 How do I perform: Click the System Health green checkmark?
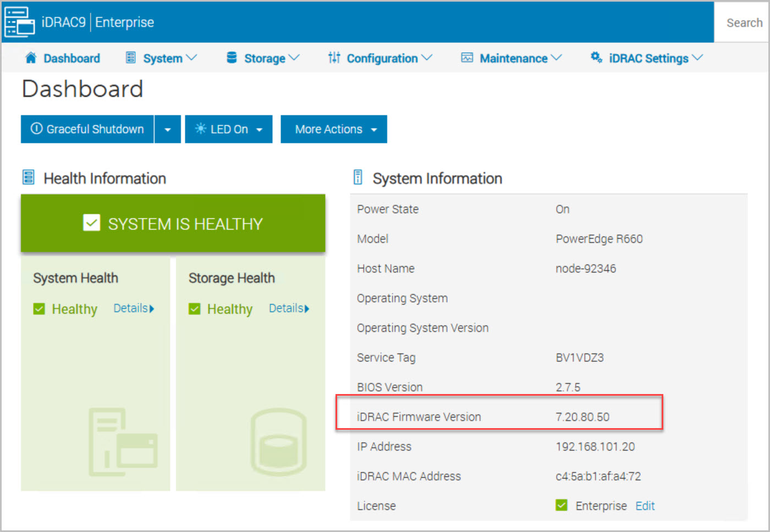39,309
